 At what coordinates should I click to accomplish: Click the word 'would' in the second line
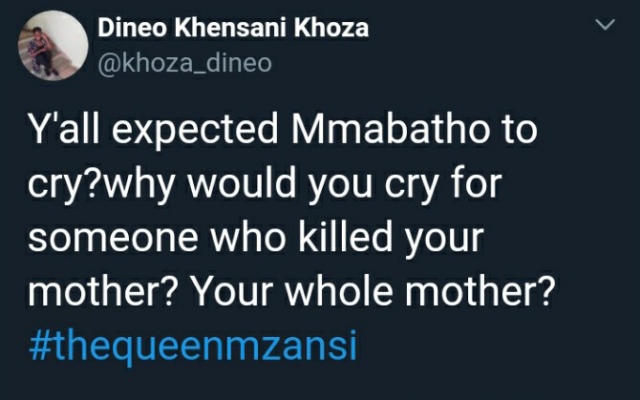242,184
